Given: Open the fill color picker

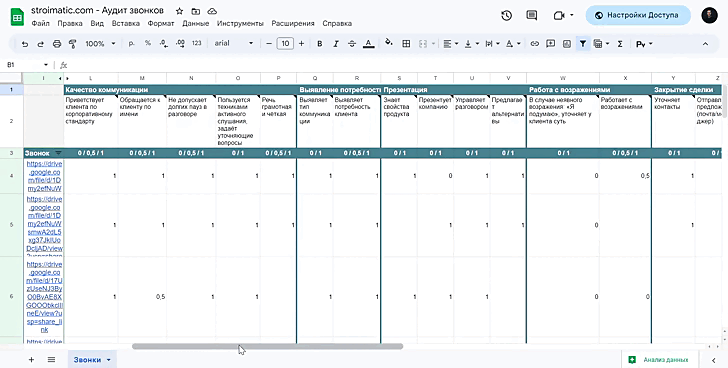Looking at the screenshot, I should point(389,43).
